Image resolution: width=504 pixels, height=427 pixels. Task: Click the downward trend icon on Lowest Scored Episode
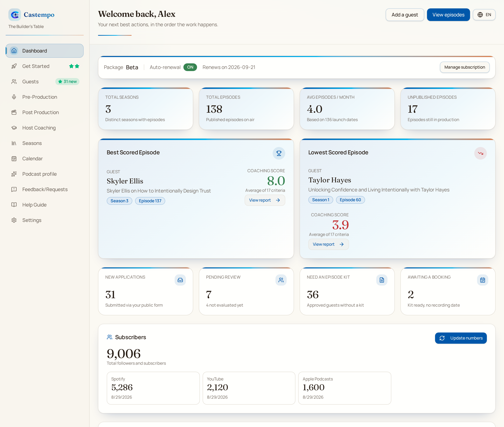(480, 153)
